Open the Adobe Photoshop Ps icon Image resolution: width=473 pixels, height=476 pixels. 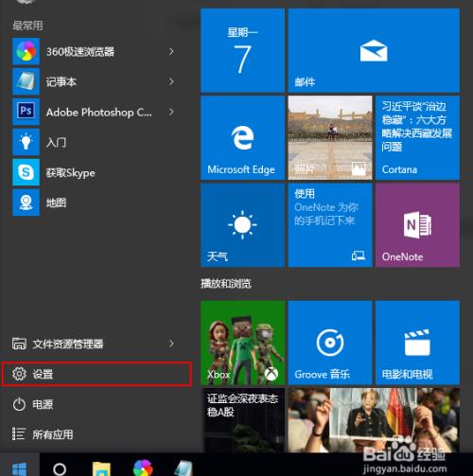point(26,112)
